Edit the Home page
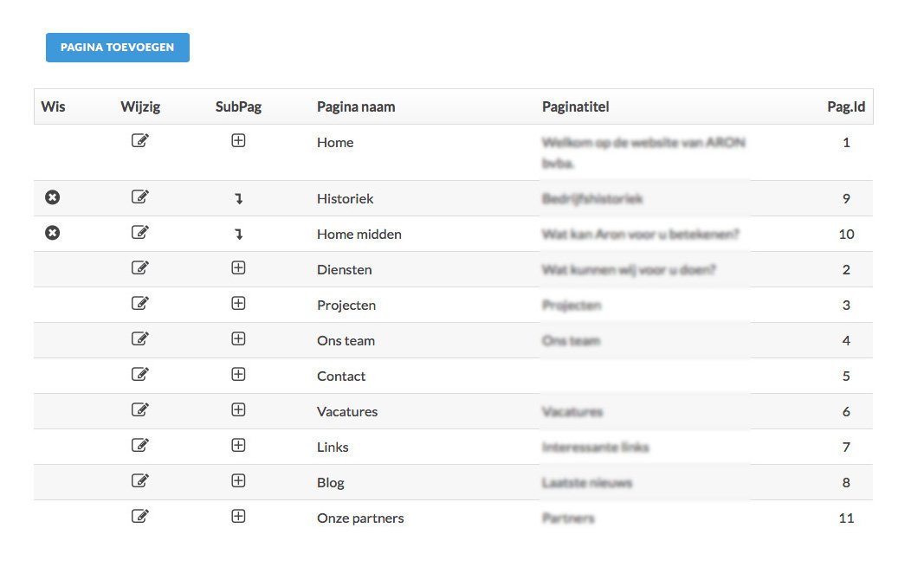The image size is (924, 586). 139,140
